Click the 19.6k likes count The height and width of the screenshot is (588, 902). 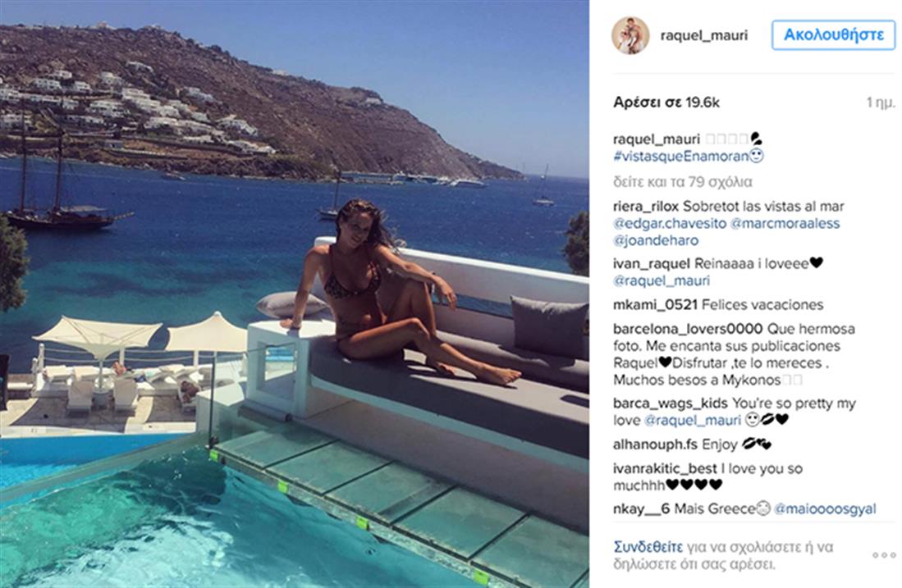[x=666, y=103]
